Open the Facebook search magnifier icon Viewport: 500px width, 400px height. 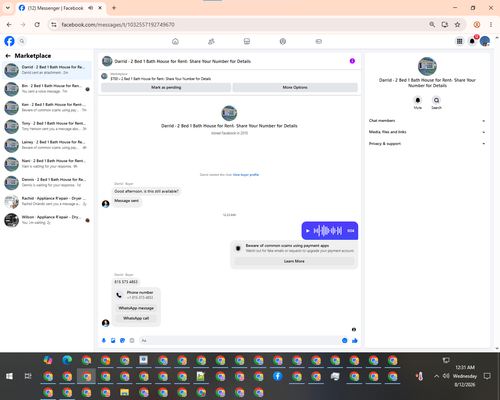[22, 41]
